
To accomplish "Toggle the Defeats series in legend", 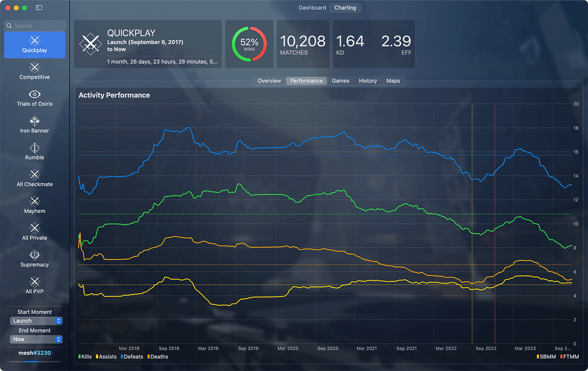I will coord(132,357).
